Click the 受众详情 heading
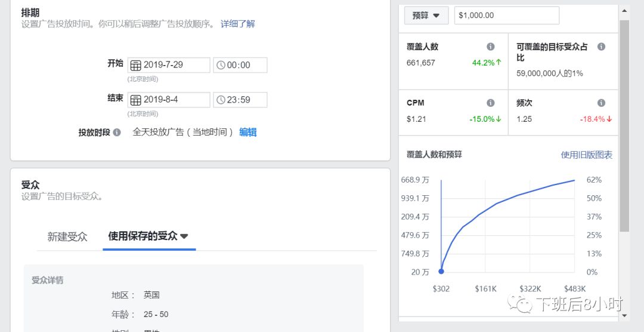 pyautogui.click(x=48, y=281)
